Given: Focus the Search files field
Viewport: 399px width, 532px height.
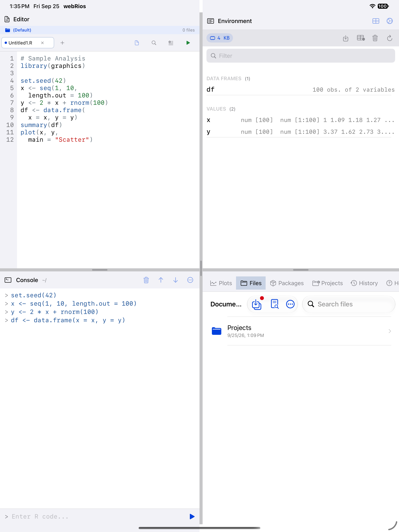Looking at the screenshot, I should [x=349, y=304].
